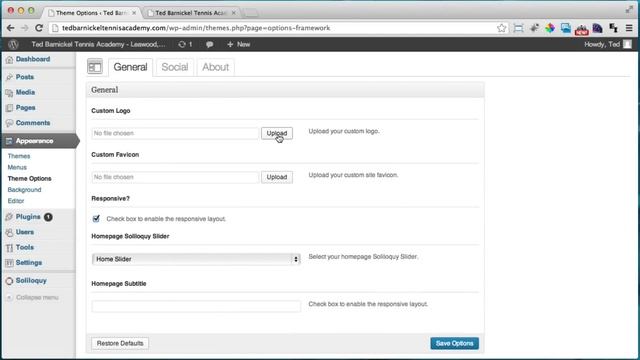Open updates indicator showing 1
The image size is (640, 360).
coord(185,44)
